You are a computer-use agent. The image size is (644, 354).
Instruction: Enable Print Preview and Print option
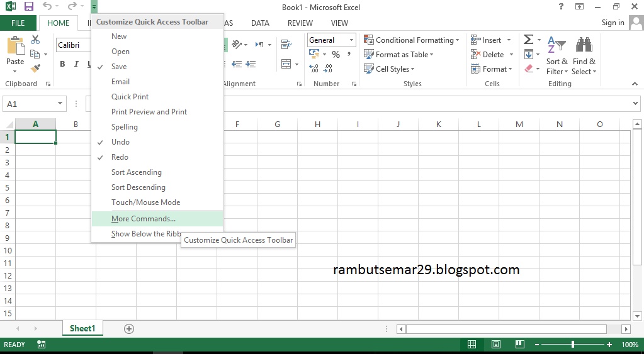tap(157, 111)
